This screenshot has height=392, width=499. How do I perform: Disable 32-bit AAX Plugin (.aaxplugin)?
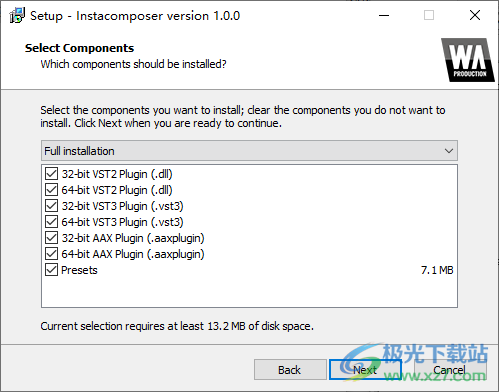pyautogui.click(x=51, y=238)
